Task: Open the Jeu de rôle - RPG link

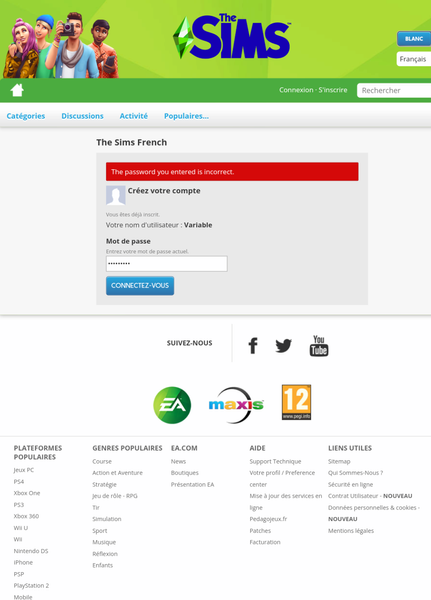Action: [115, 496]
